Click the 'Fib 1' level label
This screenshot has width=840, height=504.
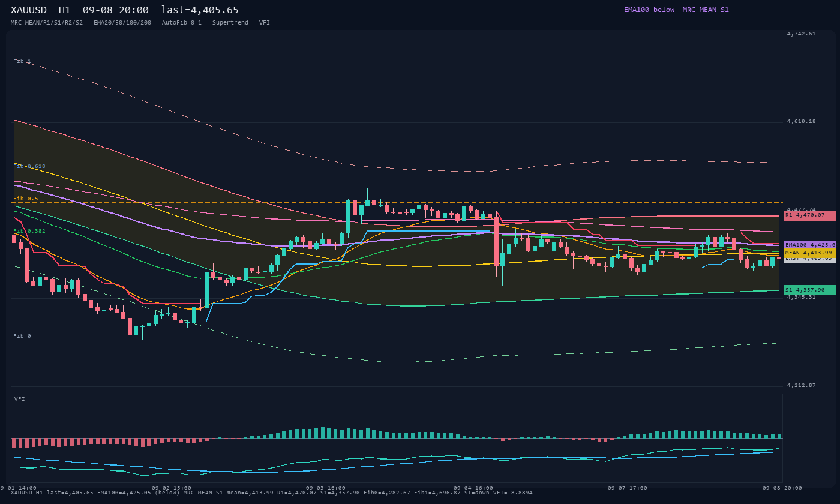point(22,61)
